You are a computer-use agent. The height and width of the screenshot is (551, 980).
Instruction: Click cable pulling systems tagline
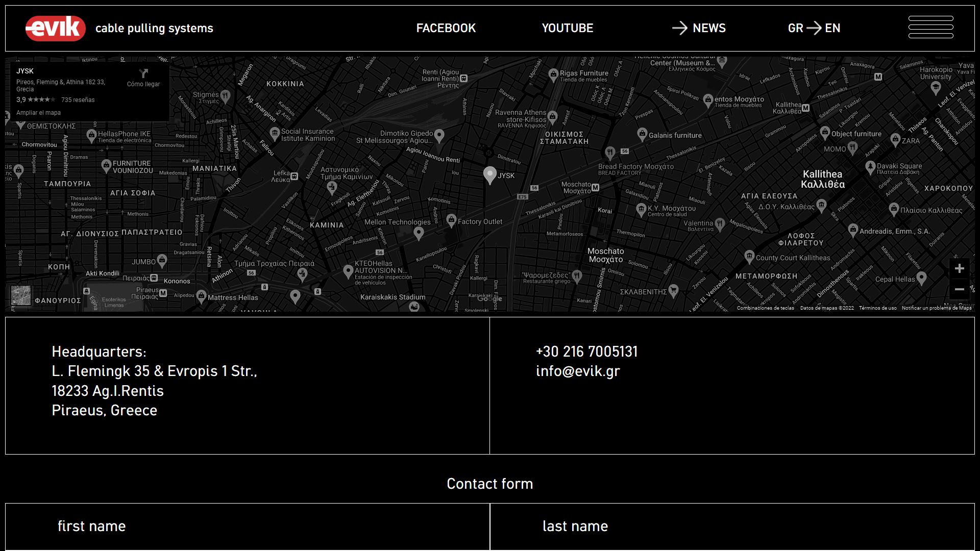(154, 29)
